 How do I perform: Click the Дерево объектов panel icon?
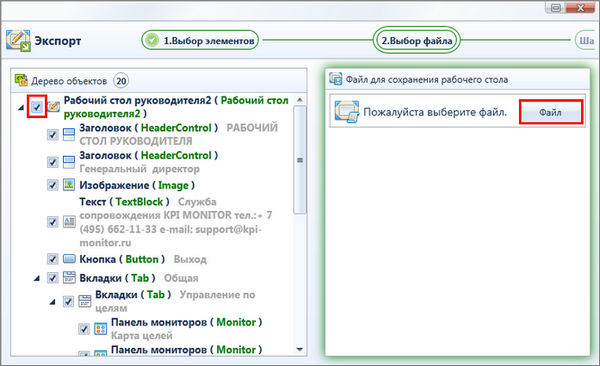coord(21,80)
